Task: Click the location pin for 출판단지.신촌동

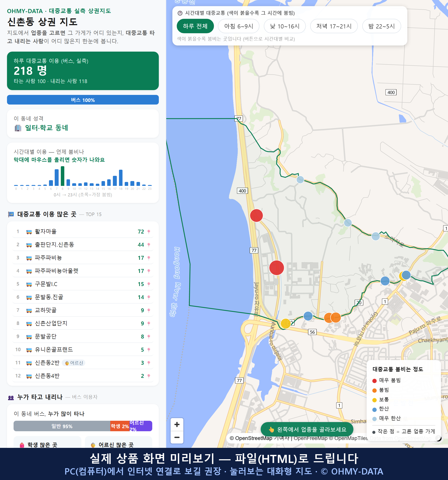Action: coord(149,244)
